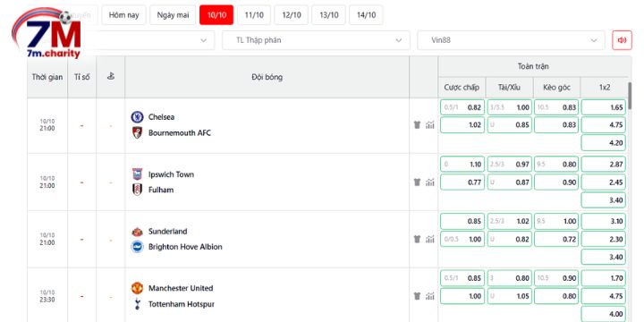The width and height of the screenshot is (644, 322).
Task: Click the Ipswich Town club crest
Action: (x=137, y=174)
